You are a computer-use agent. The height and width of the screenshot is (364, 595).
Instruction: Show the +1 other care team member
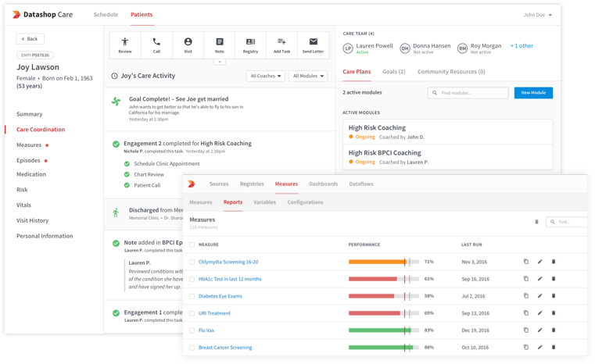(x=522, y=45)
